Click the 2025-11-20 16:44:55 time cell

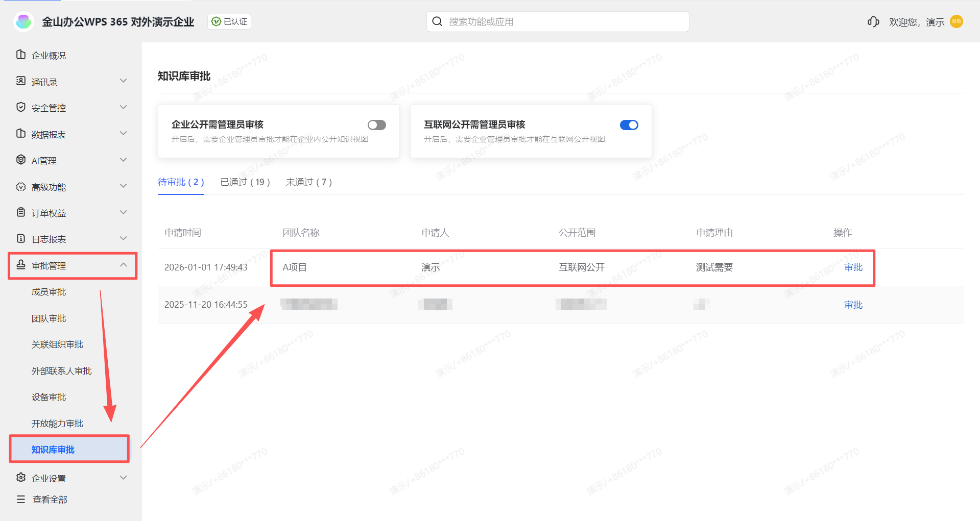206,305
